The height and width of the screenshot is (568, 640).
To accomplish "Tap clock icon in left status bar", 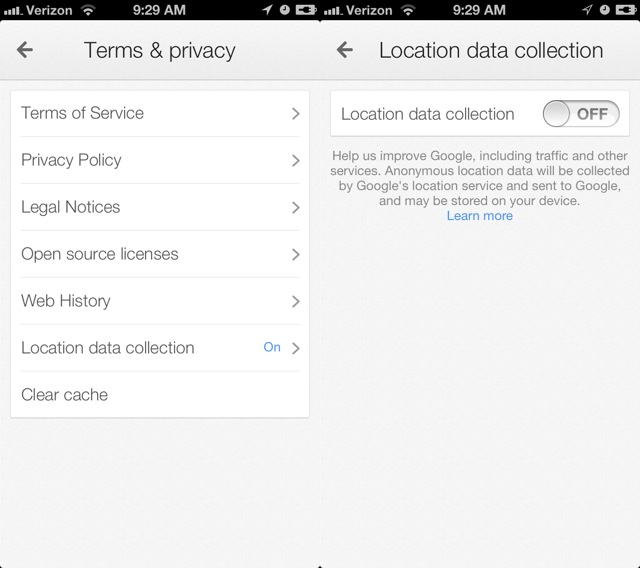I will [284, 9].
